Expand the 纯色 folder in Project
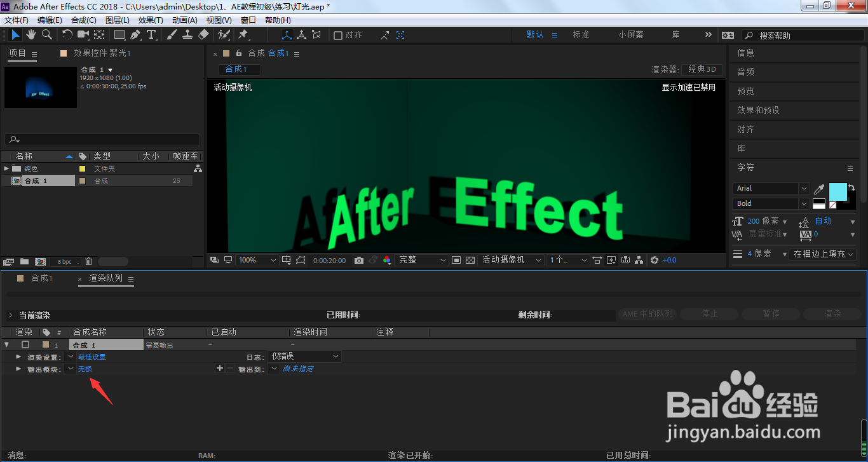The width and height of the screenshot is (868, 462). pos(6,168)
